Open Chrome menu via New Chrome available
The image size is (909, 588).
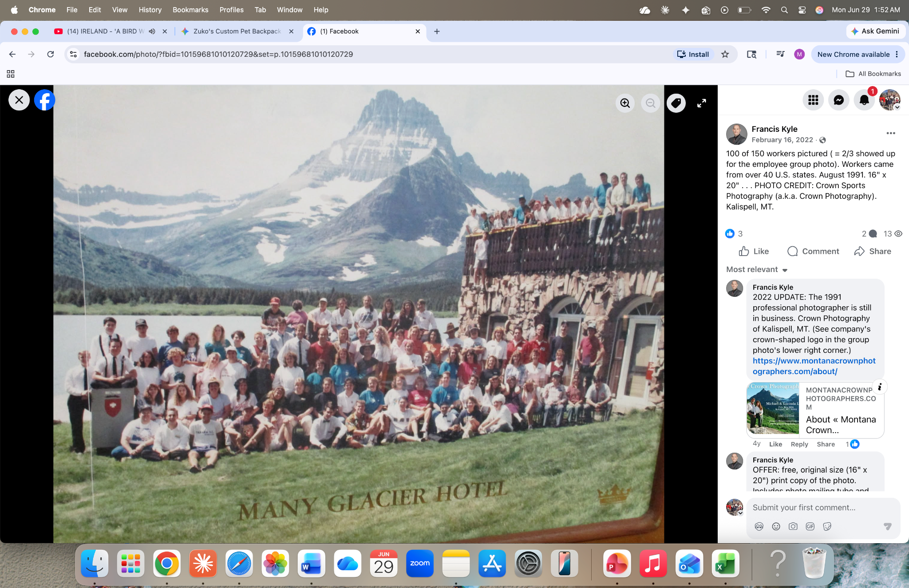pos(858,55)
